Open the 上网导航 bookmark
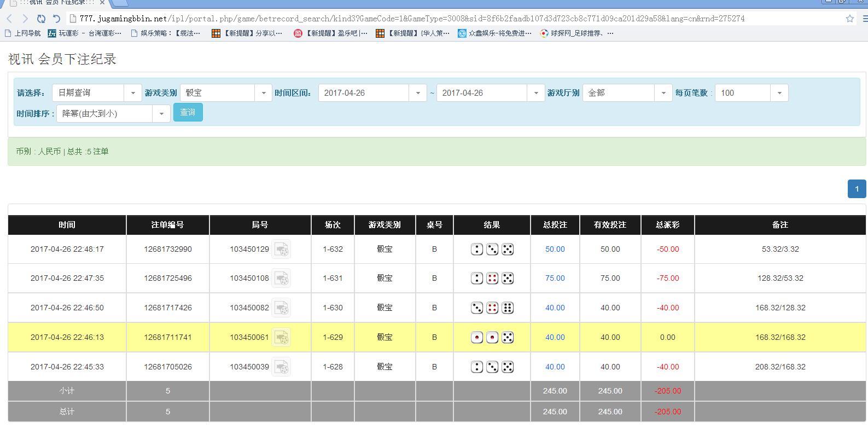This screenshot has width=868, height=428. (x=22, y=33)
